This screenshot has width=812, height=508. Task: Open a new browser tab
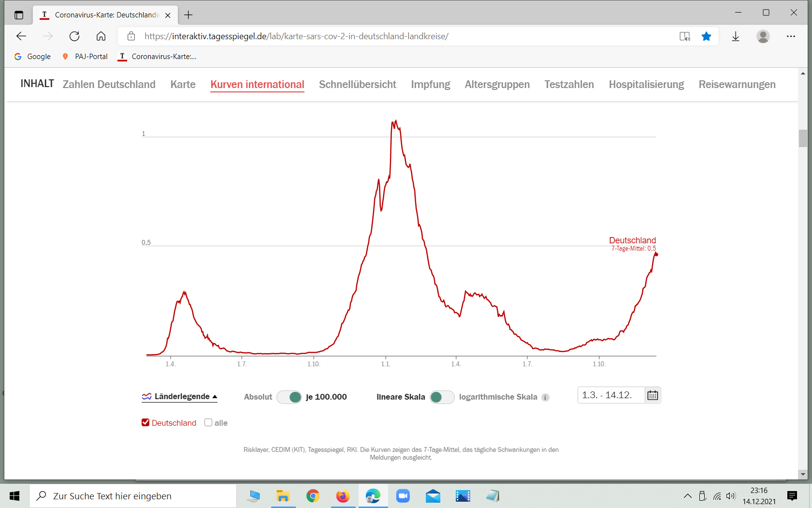(x=188, y=15)
